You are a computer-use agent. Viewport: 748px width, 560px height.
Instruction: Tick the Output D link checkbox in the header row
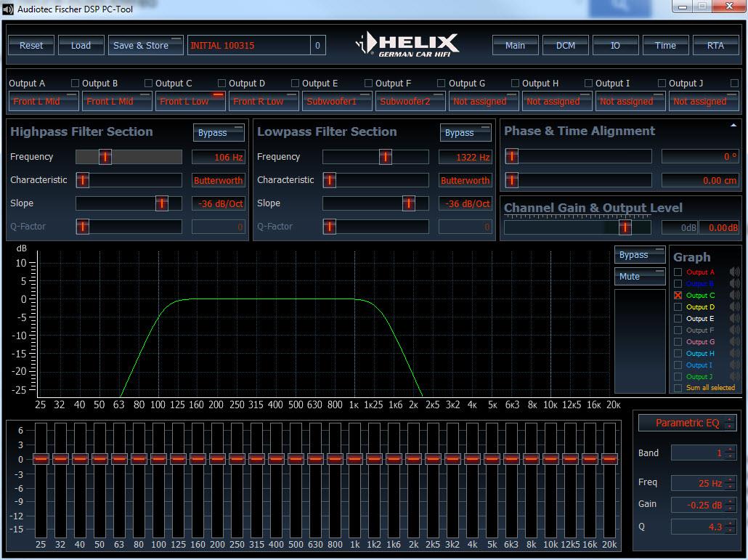click(x=295, y=84)
